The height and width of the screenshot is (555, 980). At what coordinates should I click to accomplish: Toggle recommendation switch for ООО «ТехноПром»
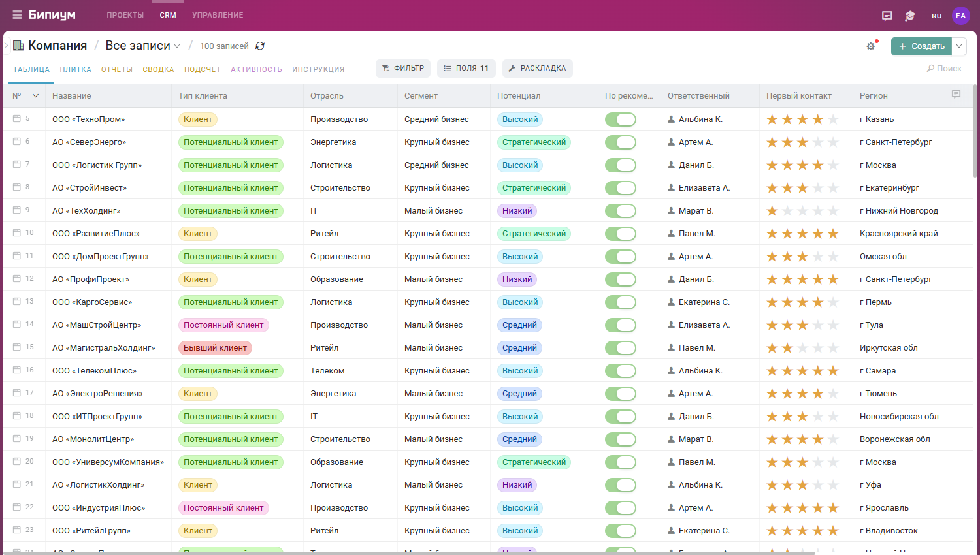pyautogui.click(x=620, y=119)
